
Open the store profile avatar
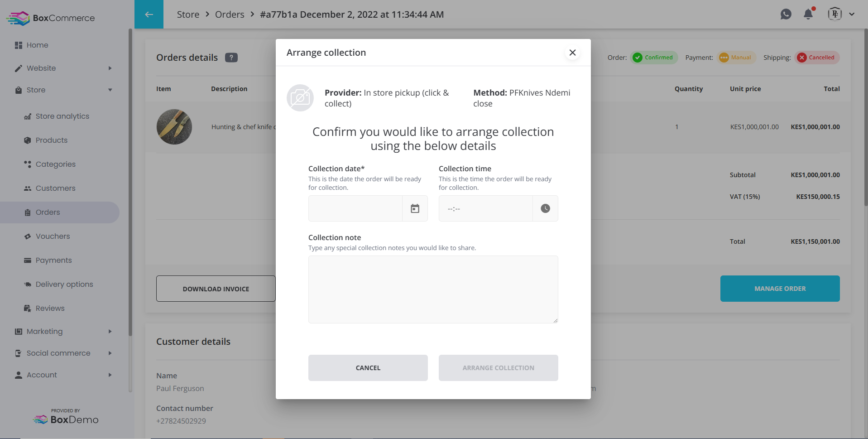[835, 14]
